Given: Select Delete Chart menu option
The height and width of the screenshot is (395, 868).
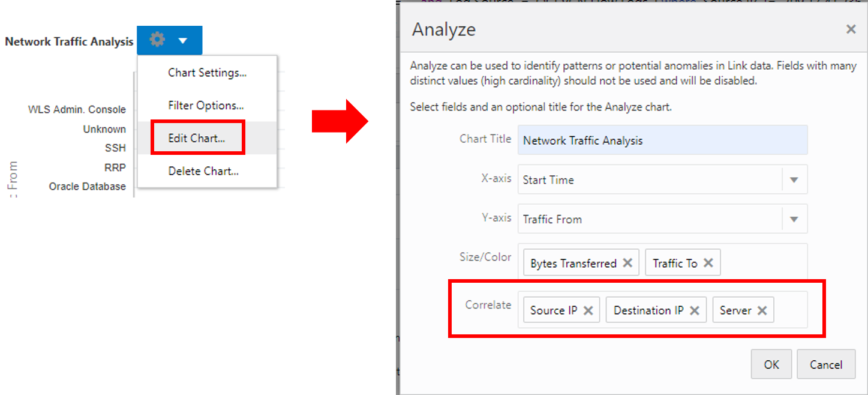Looking at the screenshot, I should pos(203,171).
